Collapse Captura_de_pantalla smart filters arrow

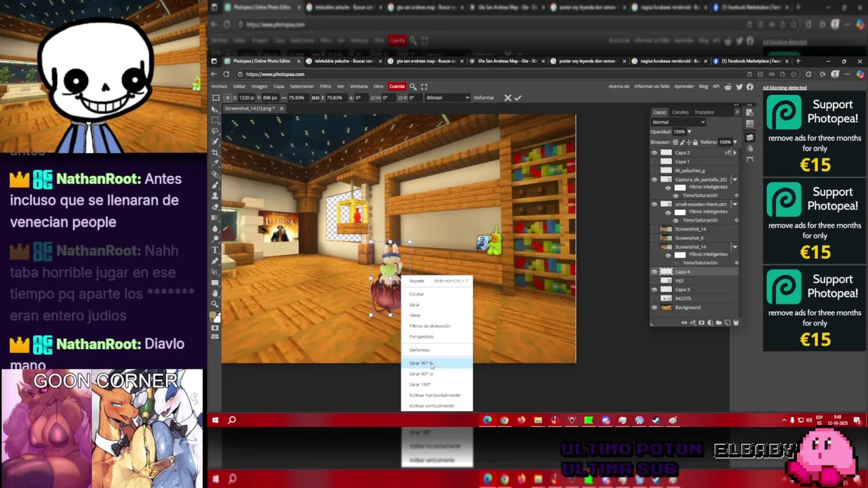coord(734,180)
